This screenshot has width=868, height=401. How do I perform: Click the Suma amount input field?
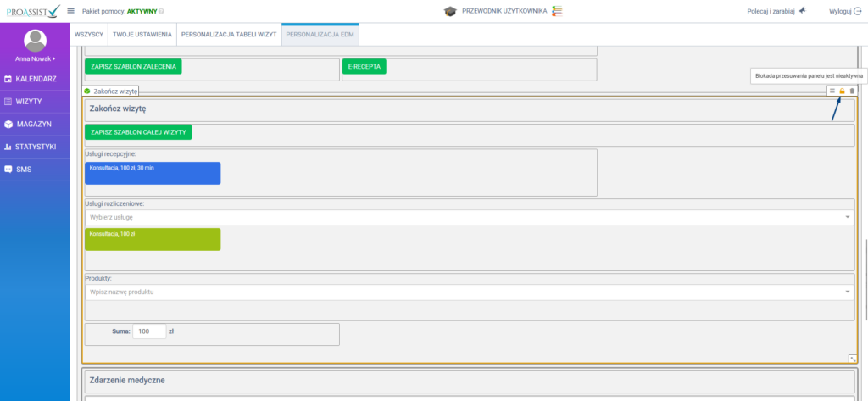point(148,332)
